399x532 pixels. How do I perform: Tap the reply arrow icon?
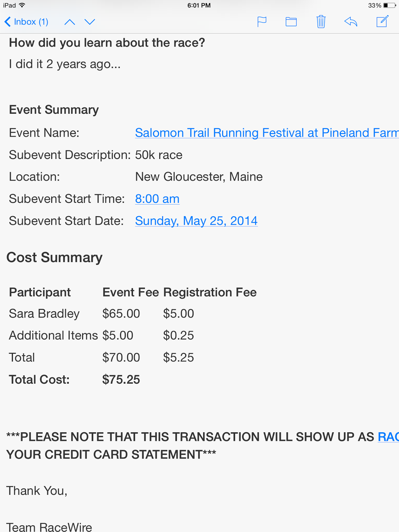pos(351,22)
